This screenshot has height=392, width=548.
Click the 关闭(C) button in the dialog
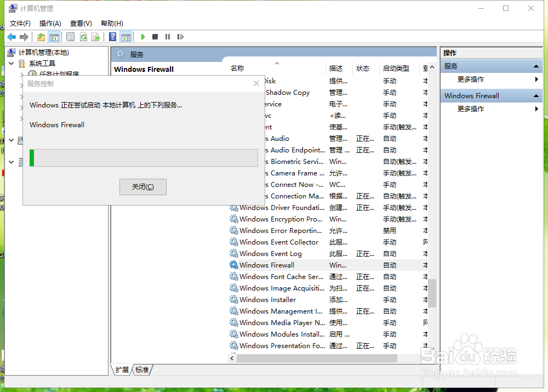(x=143, y=187)
